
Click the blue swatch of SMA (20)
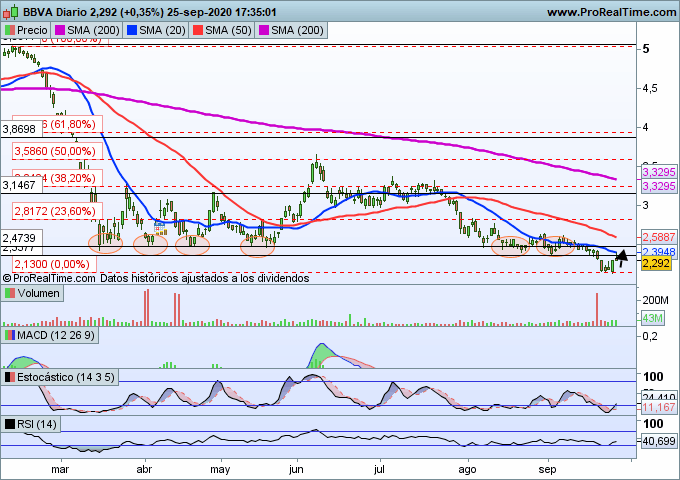[132, 30]
